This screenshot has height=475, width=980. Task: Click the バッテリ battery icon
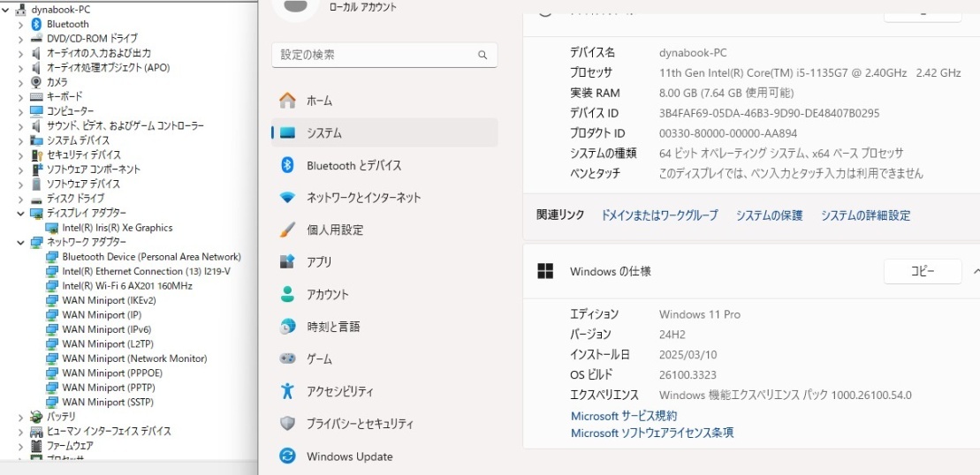click(x=37, y=417)
